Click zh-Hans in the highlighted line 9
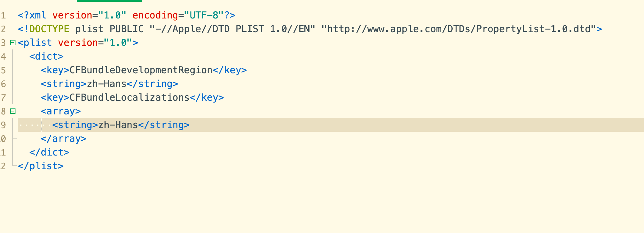644x233 pixels. 118,125
